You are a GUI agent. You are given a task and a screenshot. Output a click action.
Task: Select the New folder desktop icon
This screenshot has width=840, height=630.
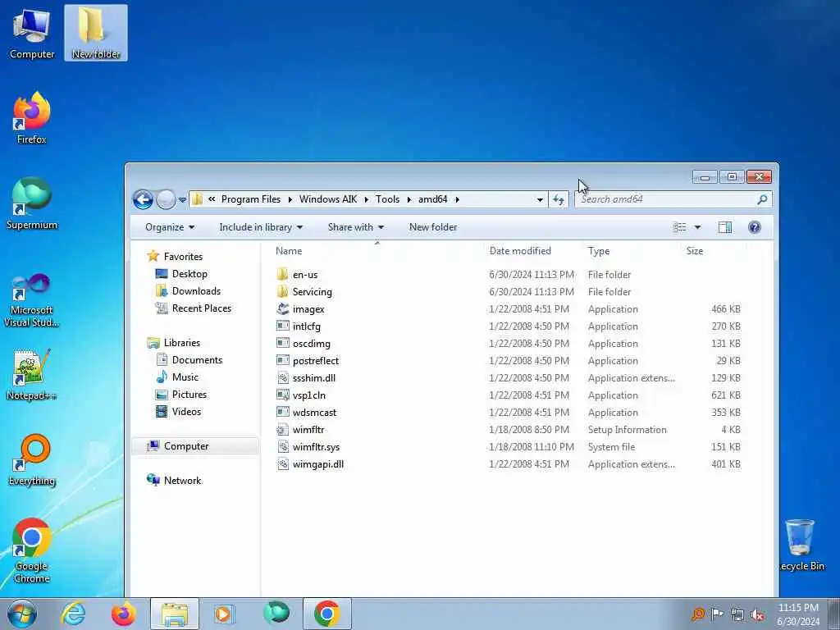coord(96,33)
